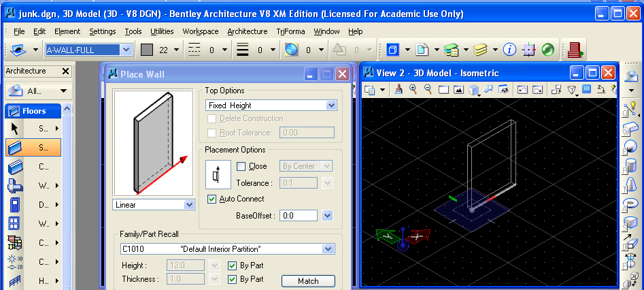The width and height of the screenshot is (644, 290).
Task: Click the Models blue cube icon
Action: (x=392, y=50)
